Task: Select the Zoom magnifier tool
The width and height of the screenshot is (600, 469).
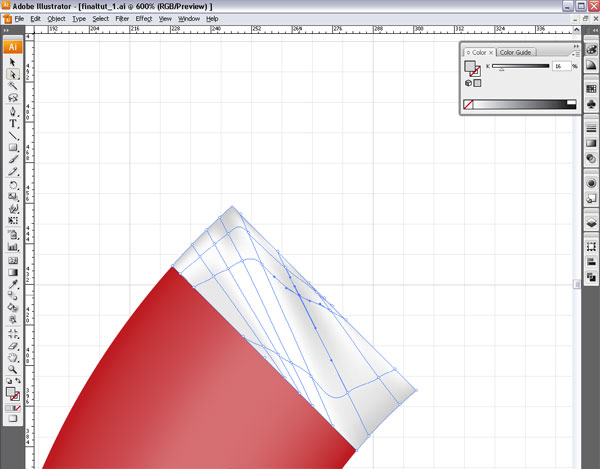Action: coord(13,370)
